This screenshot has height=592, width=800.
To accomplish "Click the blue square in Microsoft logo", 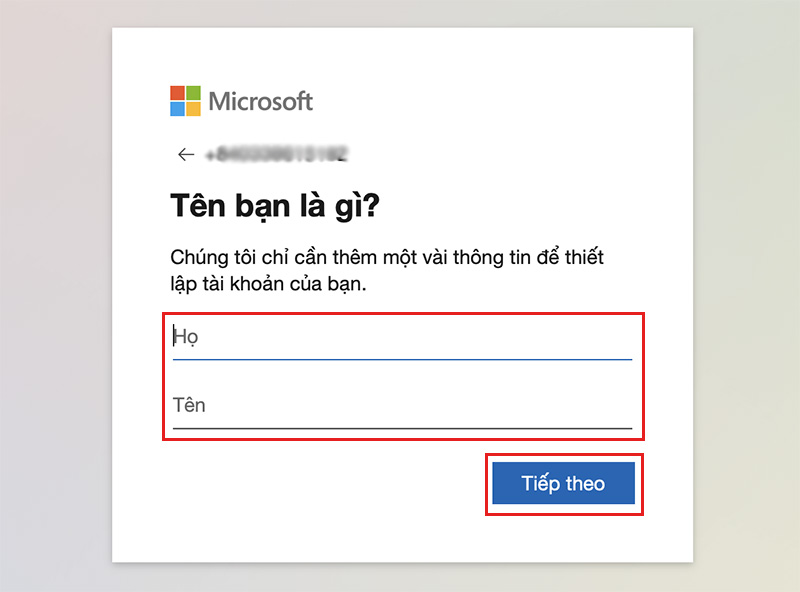I will coord(177,109).
